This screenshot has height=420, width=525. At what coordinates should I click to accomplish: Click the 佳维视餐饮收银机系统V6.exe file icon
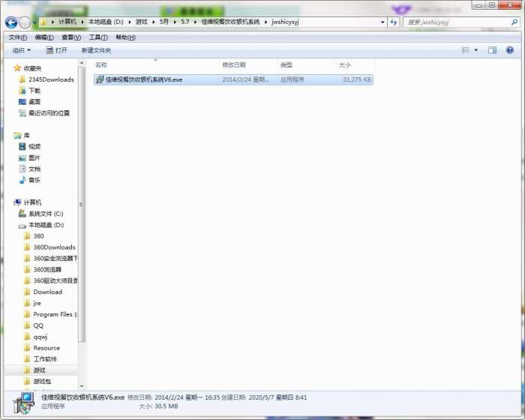[x=100, y=79]
